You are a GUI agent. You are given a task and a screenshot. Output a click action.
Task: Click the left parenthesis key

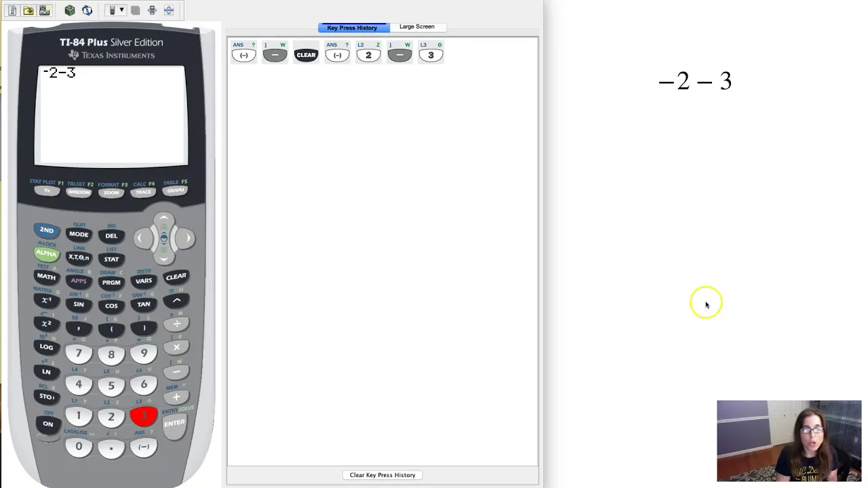pyautogui.click(x=111, y=329)
